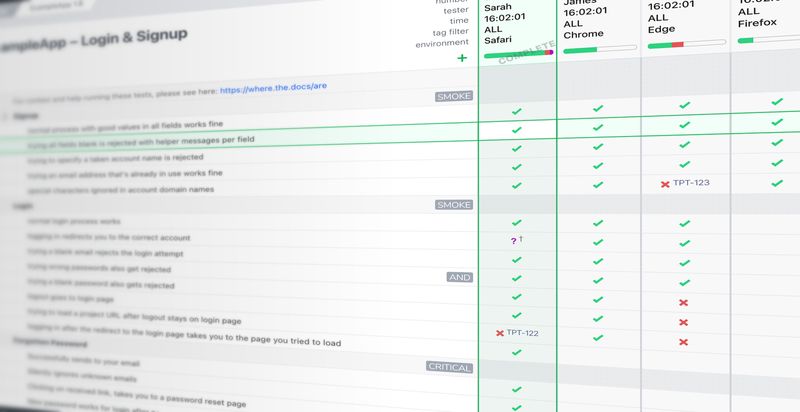The image size is (800, 412).
Task: Select Sarah's Safari run column header
Action: point(517,31)
